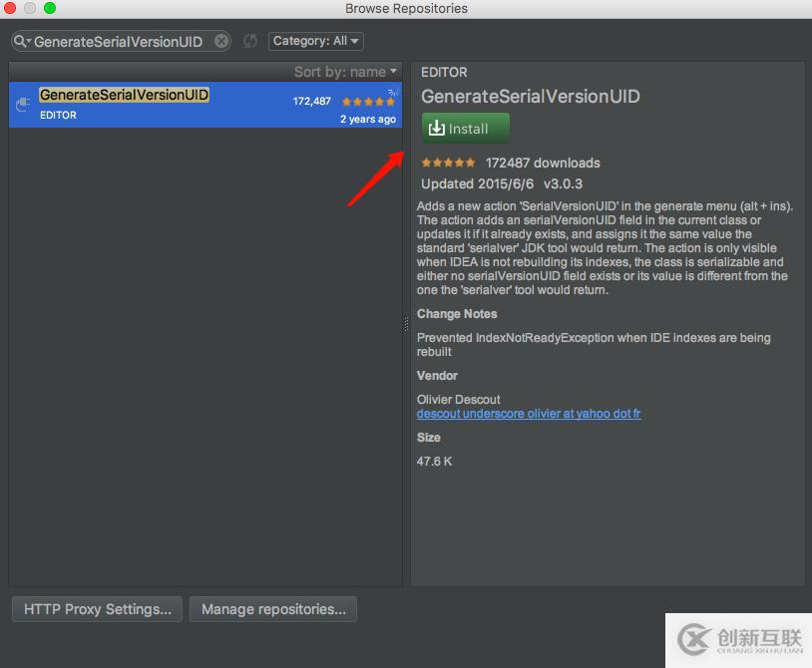Image resolution: width=812 pixels, height=668 pixels.
Task: Select the GenerateSerialVersionUID plugin row
Action: point(205,105)
